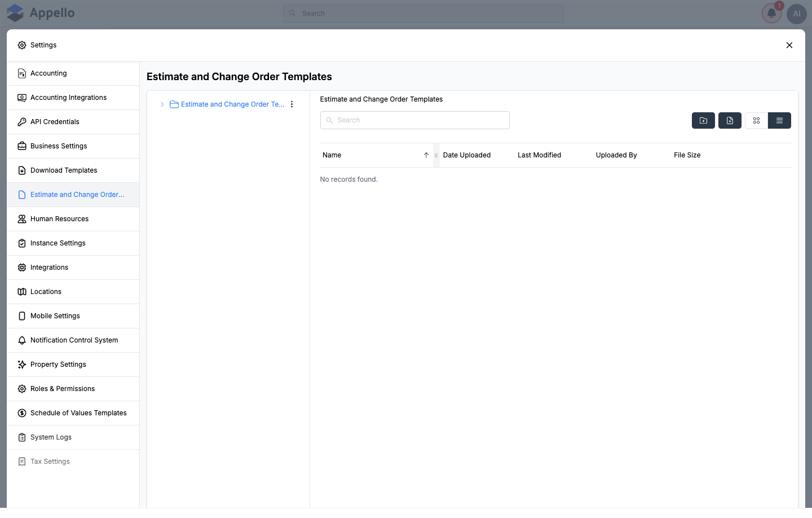Click the Uploaded By column header

(616, 155)
